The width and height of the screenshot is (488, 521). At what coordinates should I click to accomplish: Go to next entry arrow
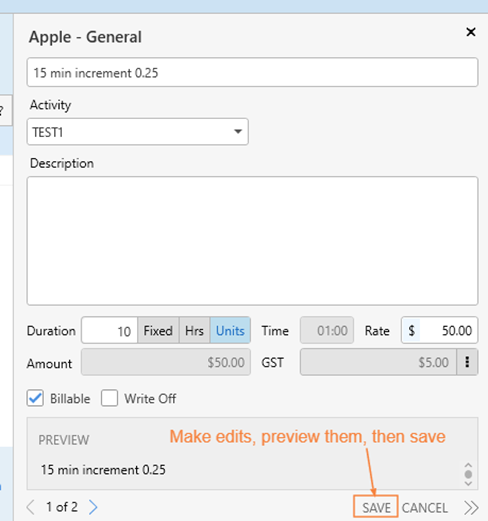tap(93, 507)
